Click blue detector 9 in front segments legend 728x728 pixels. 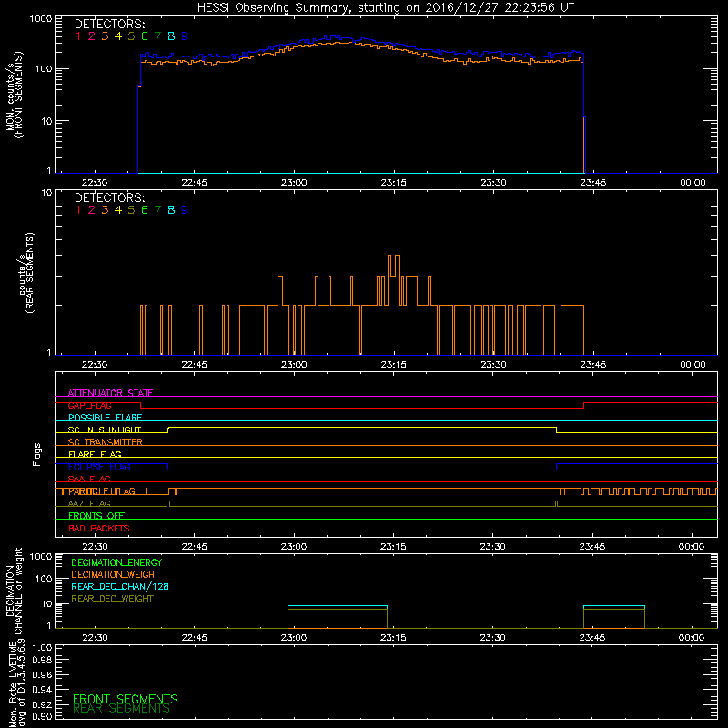pos(185,36)
